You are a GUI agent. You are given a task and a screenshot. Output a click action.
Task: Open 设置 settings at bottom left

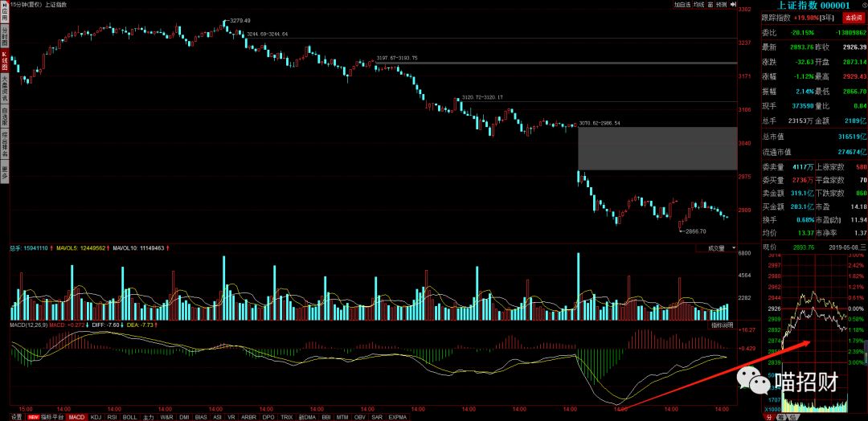tap(17, 417)
